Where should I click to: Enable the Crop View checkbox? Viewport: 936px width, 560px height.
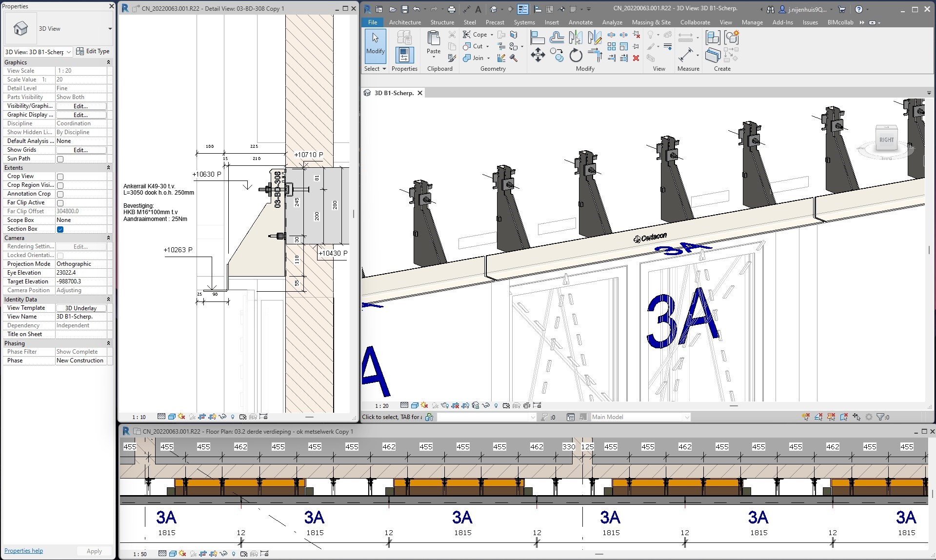tap(60, 177)
